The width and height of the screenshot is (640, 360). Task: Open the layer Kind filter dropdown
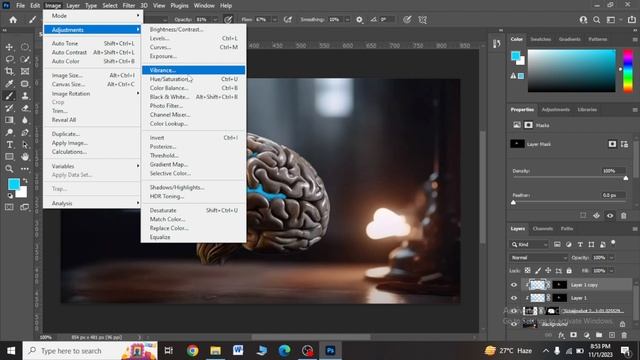(x=529, y=244)
